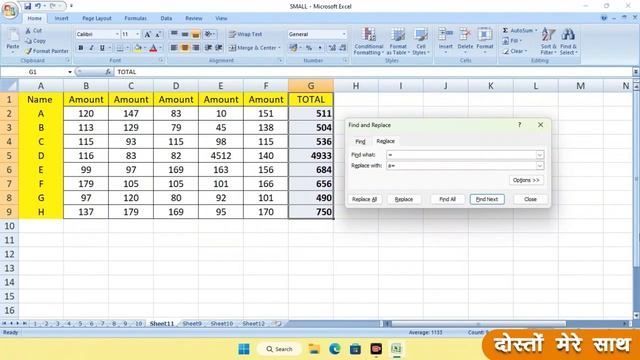Open the Font size dropdown

[x=137, y=34]
